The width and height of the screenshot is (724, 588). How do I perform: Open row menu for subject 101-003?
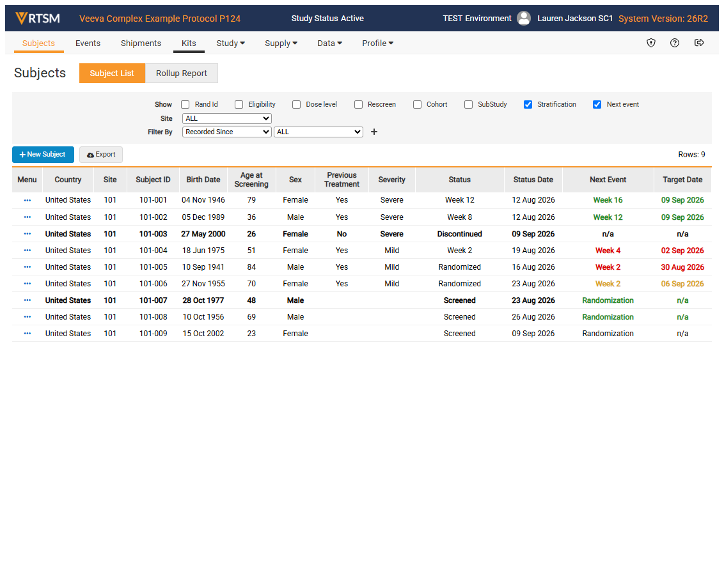pyautogui.click(x=28, y=234)
